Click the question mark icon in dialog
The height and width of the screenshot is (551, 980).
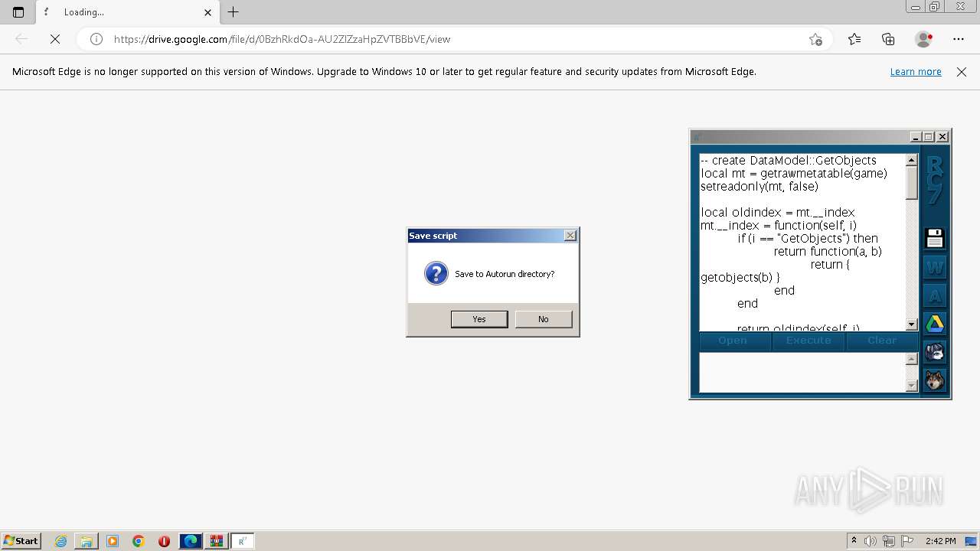click(436, 273)
